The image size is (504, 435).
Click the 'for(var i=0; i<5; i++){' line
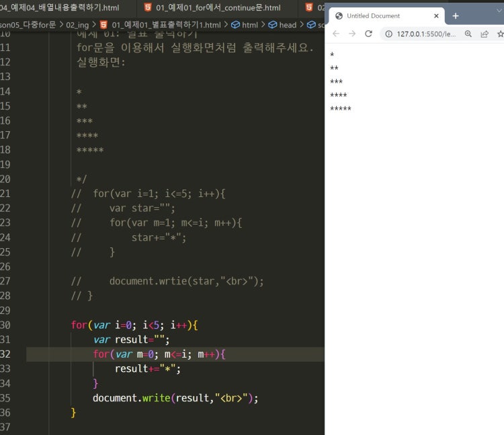(134, 325)
